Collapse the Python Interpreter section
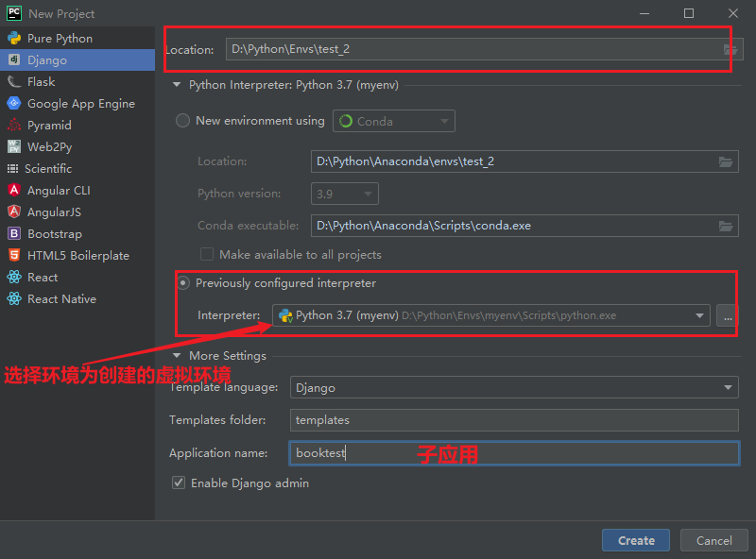This screenshot has width=756, height=559. coord(177,85)
